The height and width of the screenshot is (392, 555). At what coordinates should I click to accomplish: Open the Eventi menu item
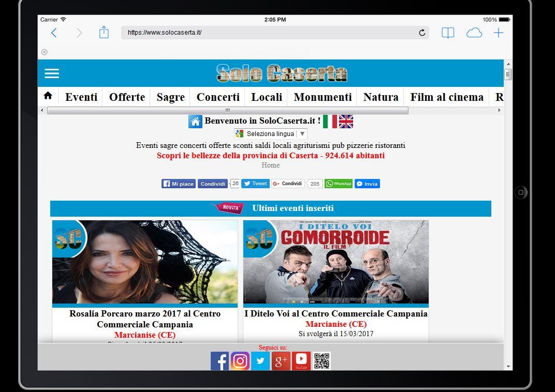click(x=81, y=97)
